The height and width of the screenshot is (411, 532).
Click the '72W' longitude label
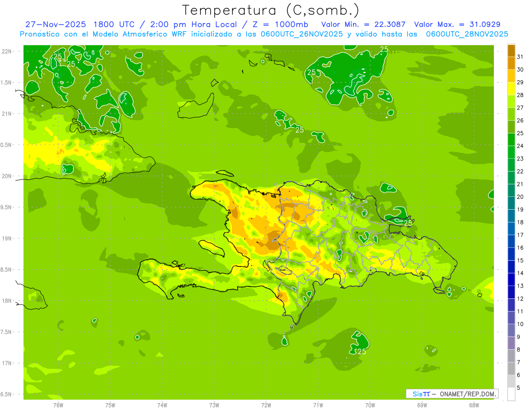pos(266,405)
